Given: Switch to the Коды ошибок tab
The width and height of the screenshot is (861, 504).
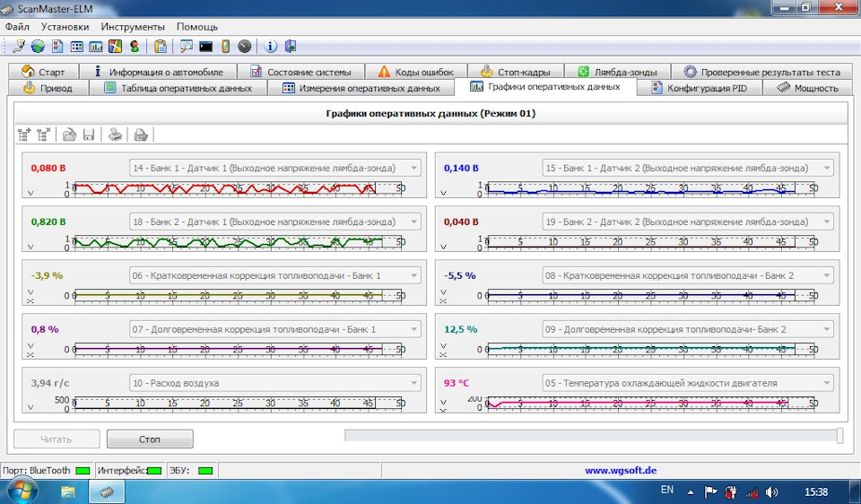Looking at the screenshot, I should [416, 72].
